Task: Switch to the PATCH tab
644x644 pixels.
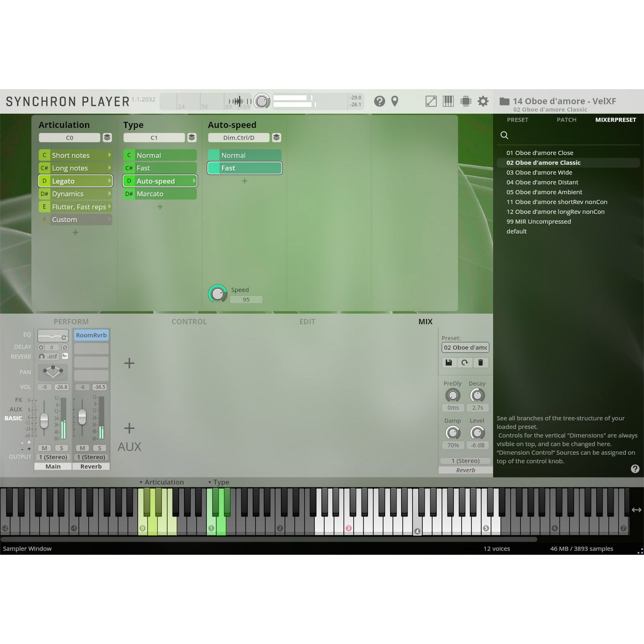Action: tap(566, 120)
